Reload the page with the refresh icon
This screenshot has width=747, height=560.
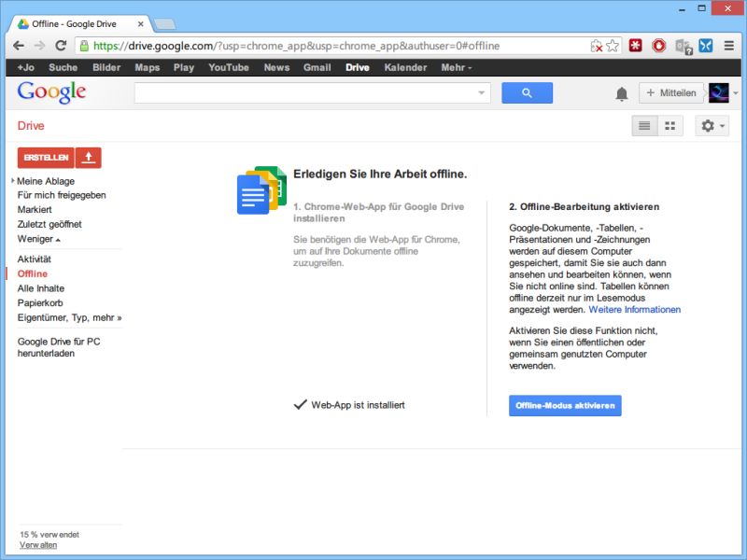tap(61, 46)
